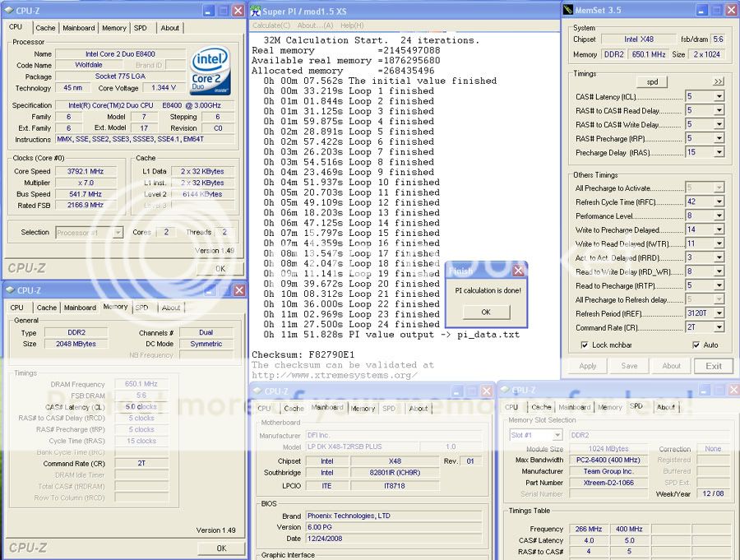The height and width of the screenshot is (560, 740).
Task: Minimize the MemSet 3.5 window
Action: pos(701,10)
